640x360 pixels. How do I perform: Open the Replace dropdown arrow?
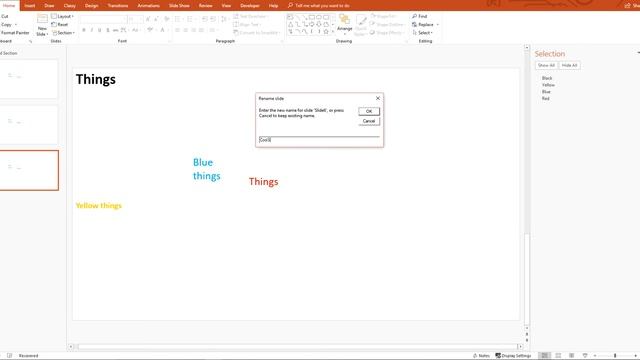438,24
